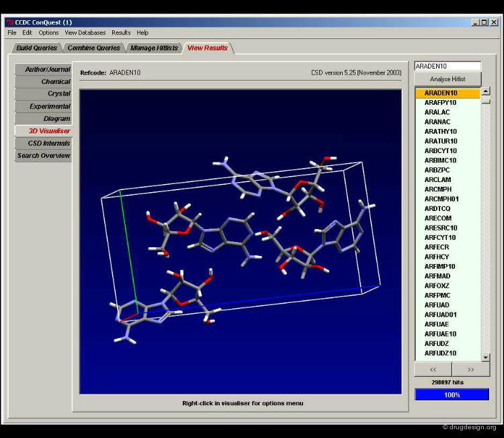The width and height of the screenshot is (504, 438).
Task: Select ARFOXZ in the hitlist
Action: 448,286
